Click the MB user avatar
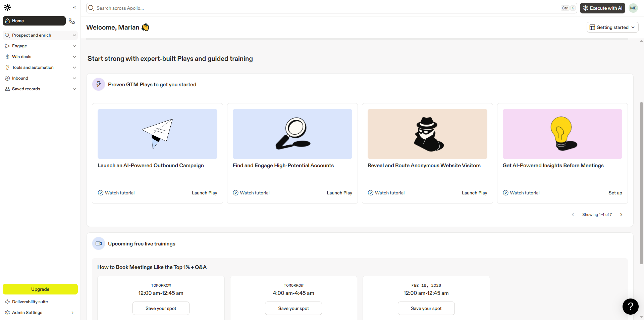644x320 pixels. coord(633,8)
